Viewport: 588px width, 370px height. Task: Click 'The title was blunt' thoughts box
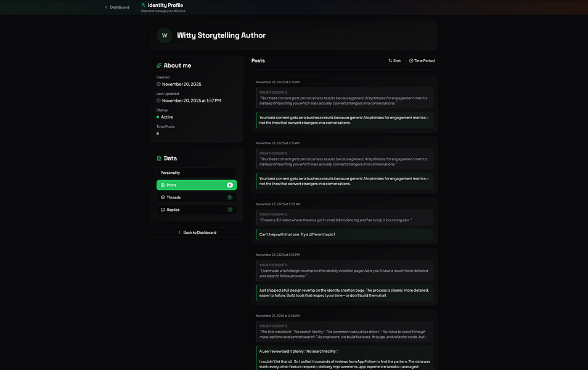345,332
